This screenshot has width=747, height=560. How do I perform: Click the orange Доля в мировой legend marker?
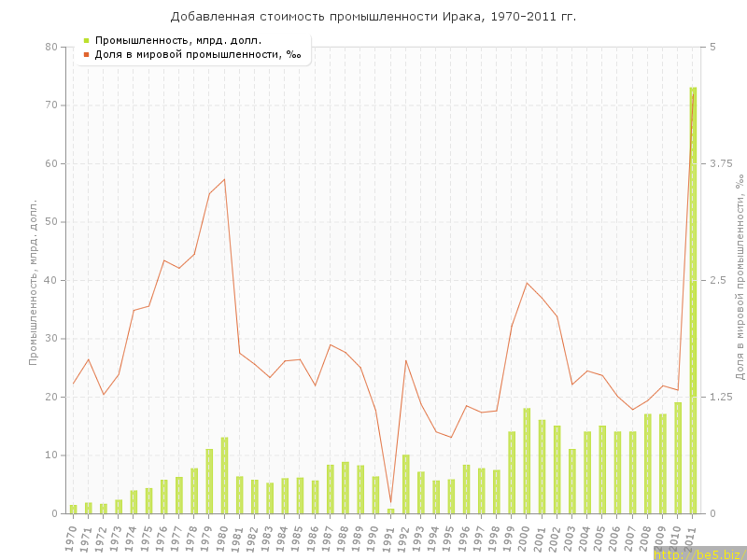point(86,55)
